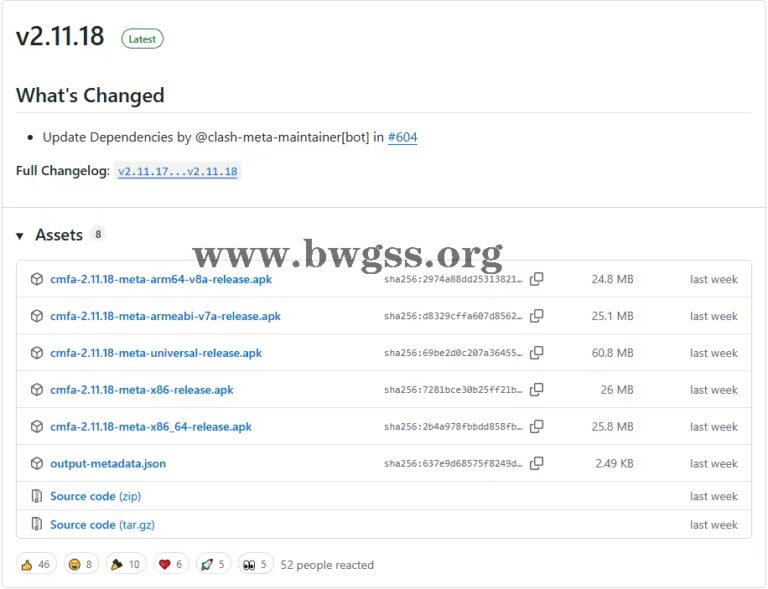Toggle the heart reaction
Screen dimensions: 768x589
(x=171, y=565)
